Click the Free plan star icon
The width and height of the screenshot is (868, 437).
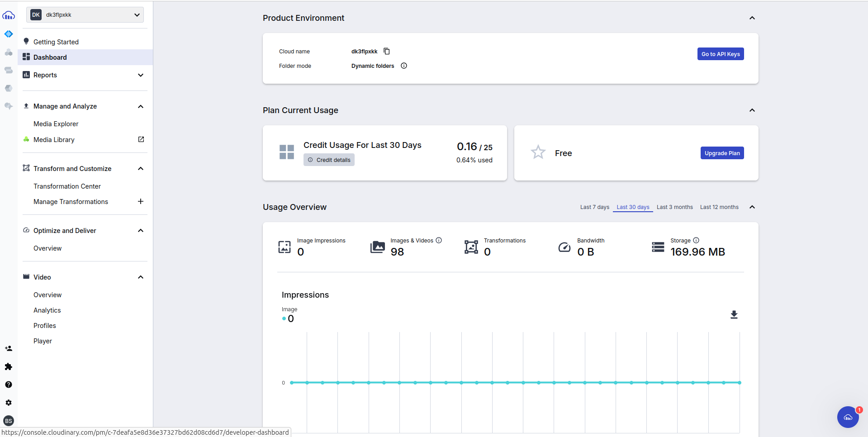pyautogui.click(x=538, y=152)
